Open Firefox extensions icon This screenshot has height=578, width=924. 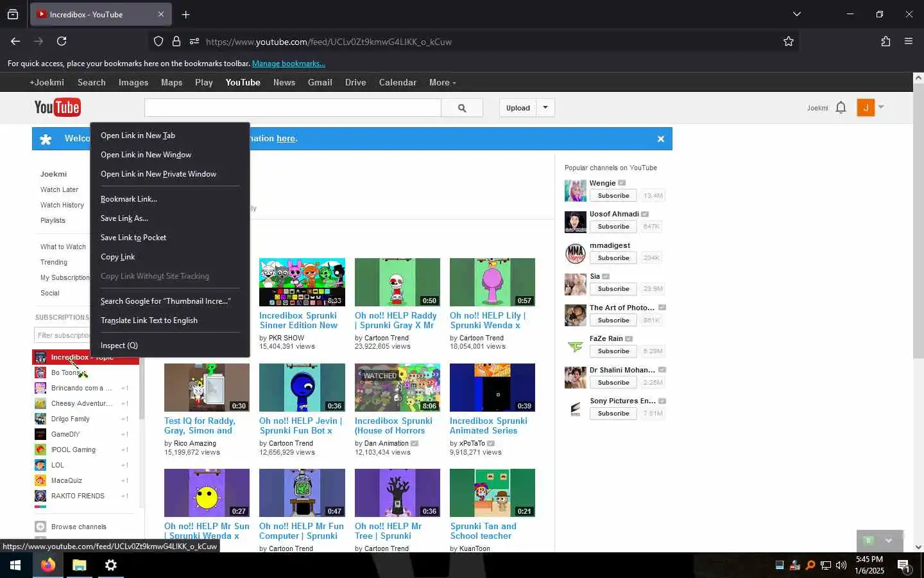(886, 41)
